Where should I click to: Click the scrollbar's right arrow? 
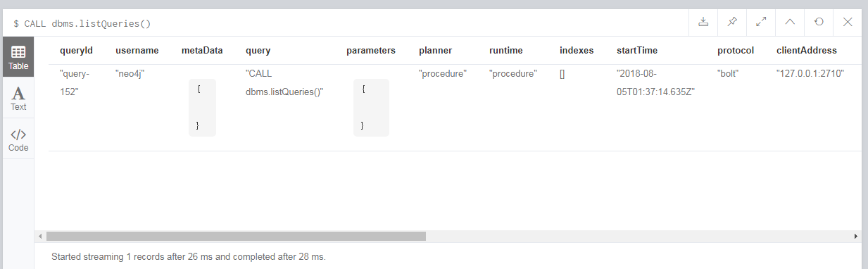[x=855, y=237]
